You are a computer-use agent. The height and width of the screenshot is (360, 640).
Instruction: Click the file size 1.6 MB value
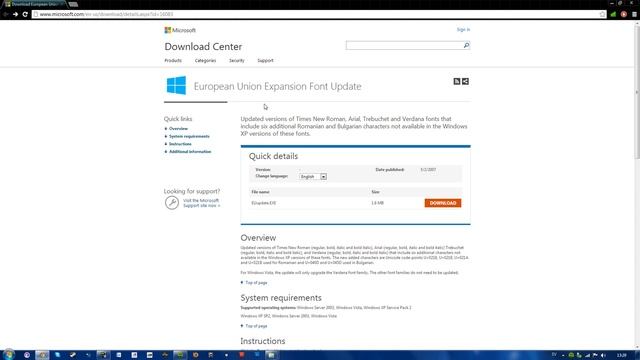point(377,203)
